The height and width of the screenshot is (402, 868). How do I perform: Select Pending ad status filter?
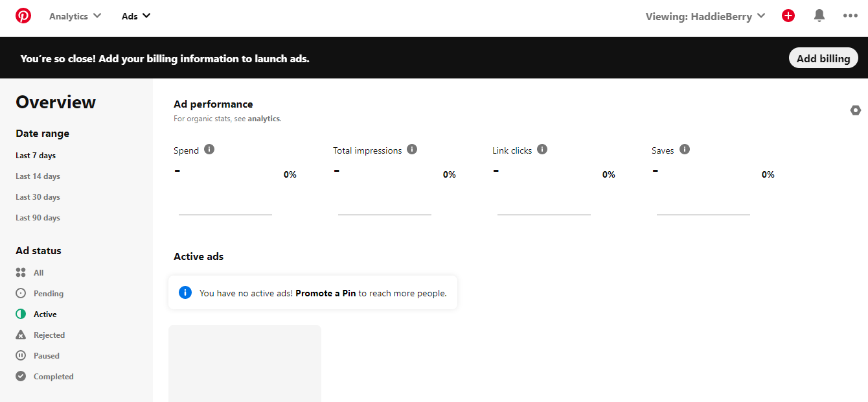pos(48,294)
